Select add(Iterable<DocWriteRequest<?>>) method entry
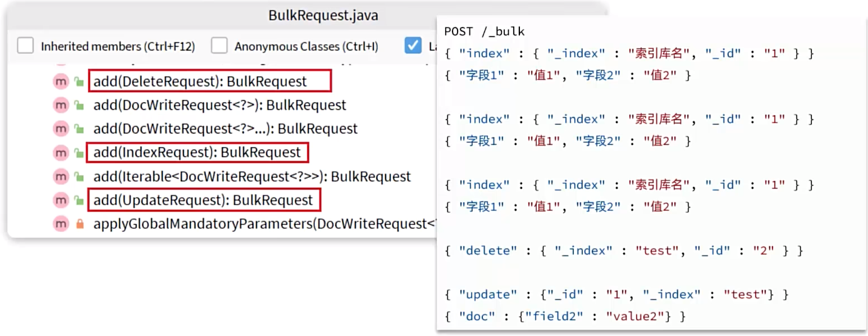The width and height of the screenshot is (868, 336). pos(252,176)
